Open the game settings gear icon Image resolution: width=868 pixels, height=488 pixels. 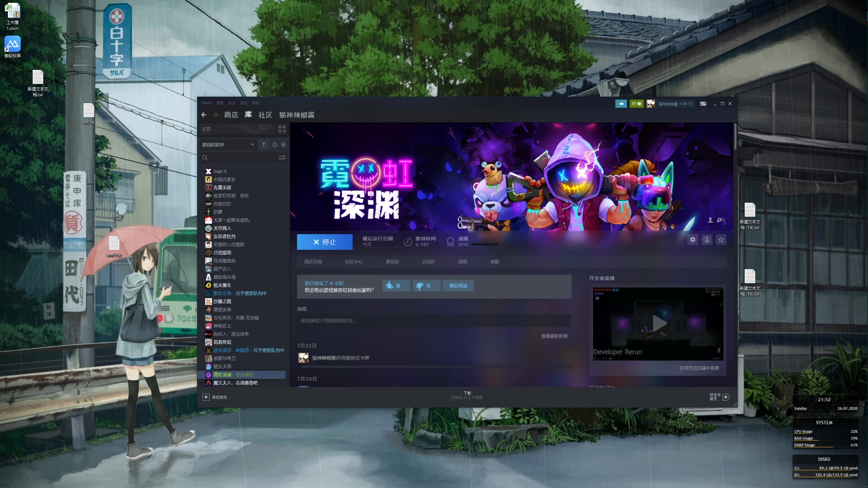tap(693, 240)
